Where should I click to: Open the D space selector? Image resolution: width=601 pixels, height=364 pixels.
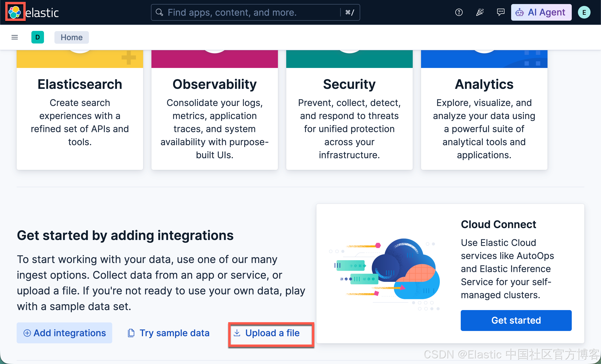pyautogui.click(x=38, y=37)
